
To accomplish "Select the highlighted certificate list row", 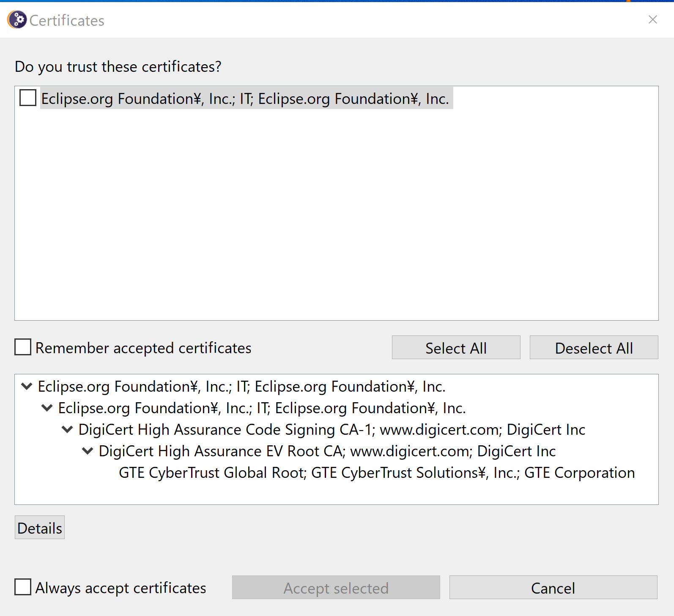I will pos(247,98).
